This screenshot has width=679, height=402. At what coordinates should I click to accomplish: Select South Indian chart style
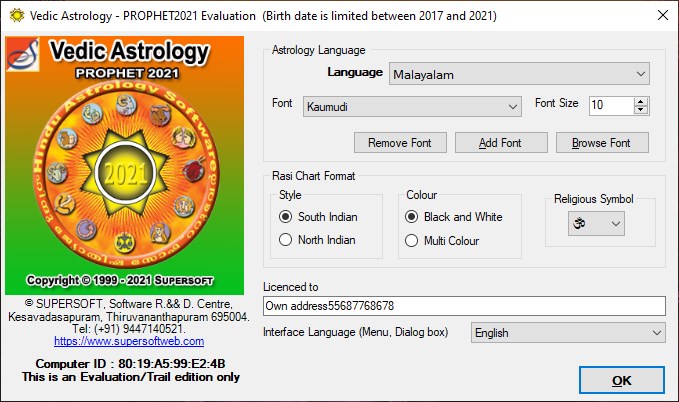pyautogui.click(x=318, y=217)
